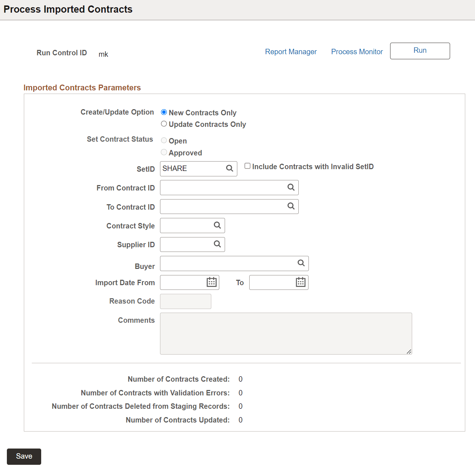Open the Process Monitor link

pyautogui.click(x=357, y=51)
